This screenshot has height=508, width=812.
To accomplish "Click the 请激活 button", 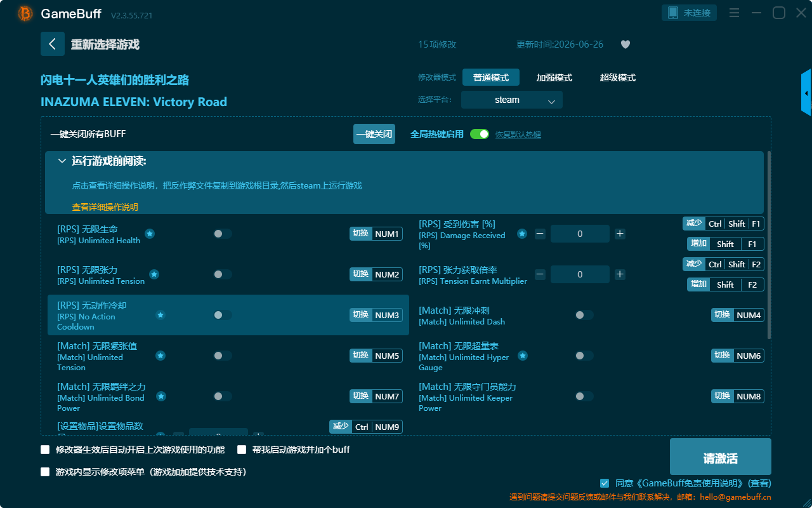I will click(721, 457).
